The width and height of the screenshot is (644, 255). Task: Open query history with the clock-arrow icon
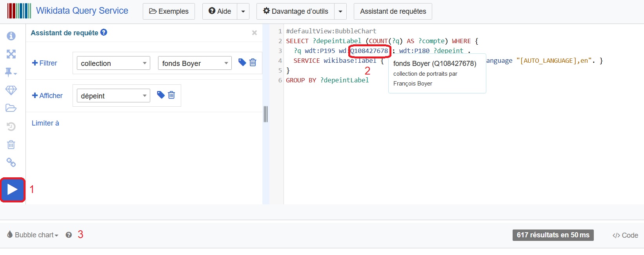pyautogui.click(x=11, y=126)
